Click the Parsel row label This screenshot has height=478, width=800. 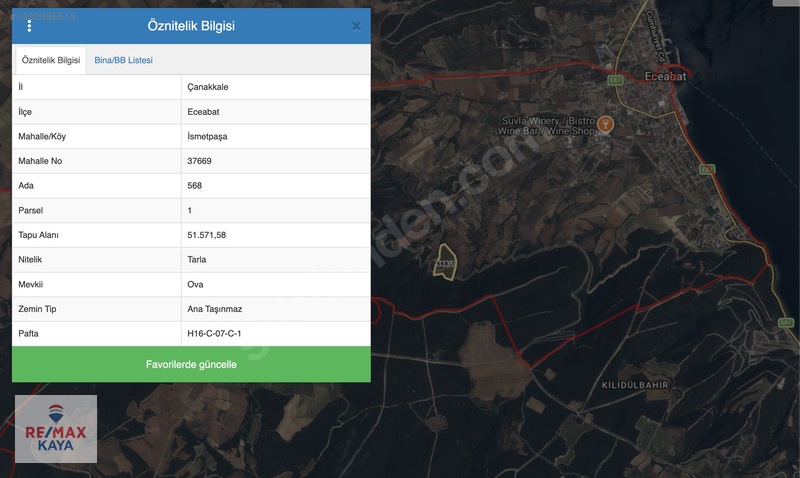point(31,210)
